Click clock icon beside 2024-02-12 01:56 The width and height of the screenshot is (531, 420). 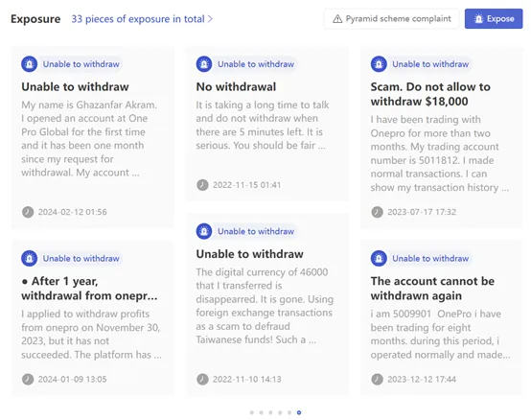[x=28, y=212]
